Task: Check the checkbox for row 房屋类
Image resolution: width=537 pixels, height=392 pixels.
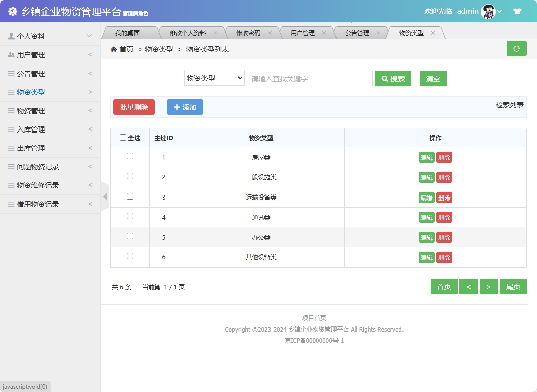Action: pyautogui.click(x=129, y=157)
